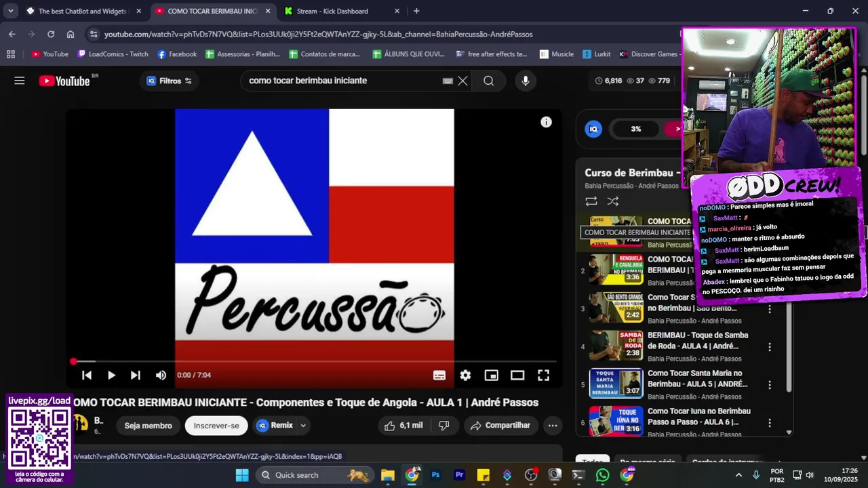
Task: Open Como Tocar Santa Maria no Berimbau video
Action: (698, 378)
